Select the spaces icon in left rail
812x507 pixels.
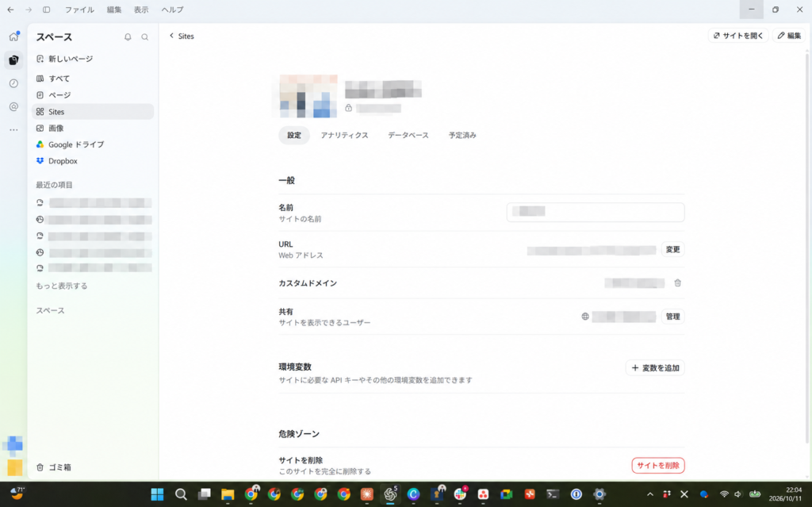coord(14,60)
